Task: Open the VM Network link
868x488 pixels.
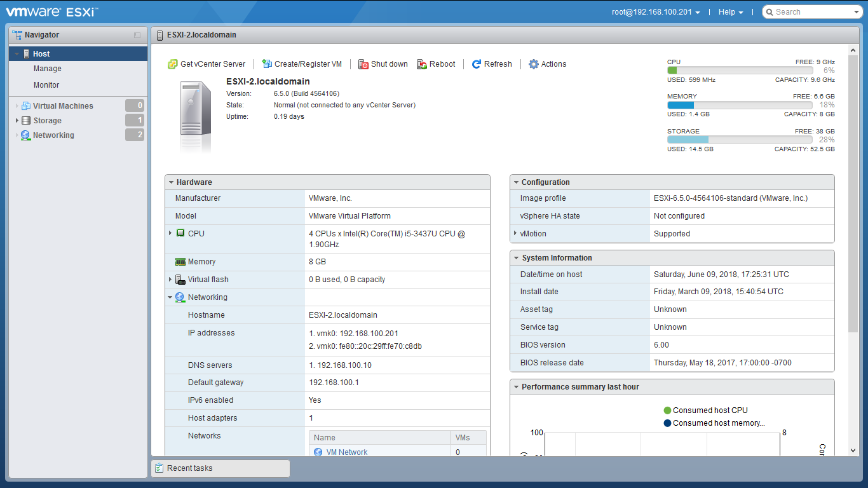Action: (347, 452)
